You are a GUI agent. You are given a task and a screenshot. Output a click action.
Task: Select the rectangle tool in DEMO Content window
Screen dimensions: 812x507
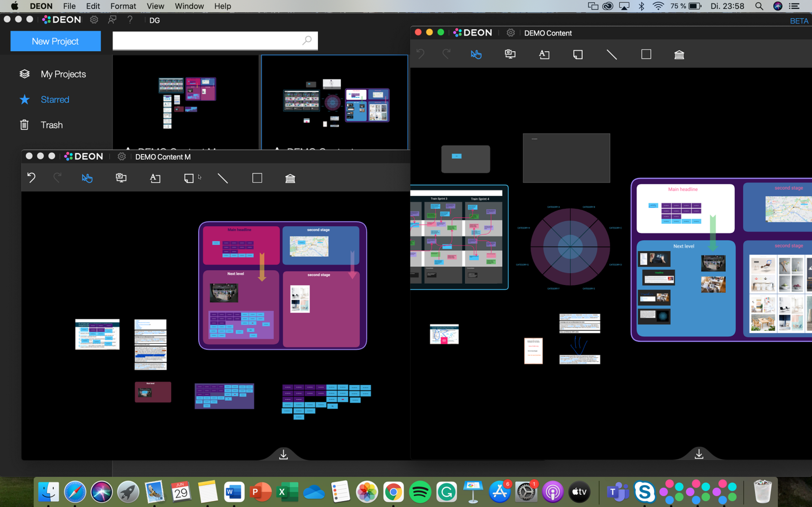tap(646, 54)
